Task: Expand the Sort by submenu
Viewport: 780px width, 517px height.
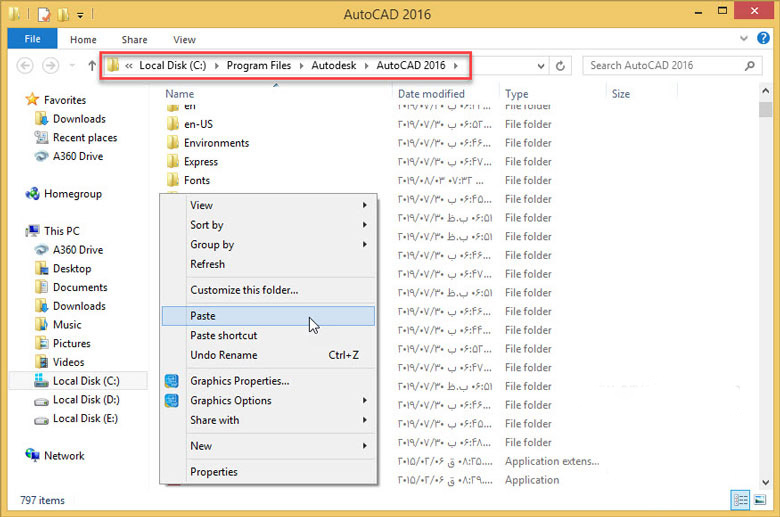Action: point(268,225)
